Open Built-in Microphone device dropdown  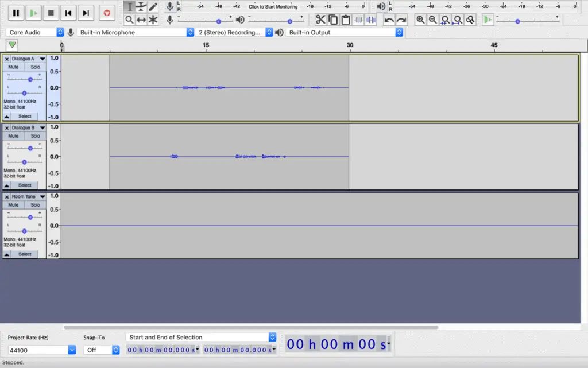click(x=136, y=32)
